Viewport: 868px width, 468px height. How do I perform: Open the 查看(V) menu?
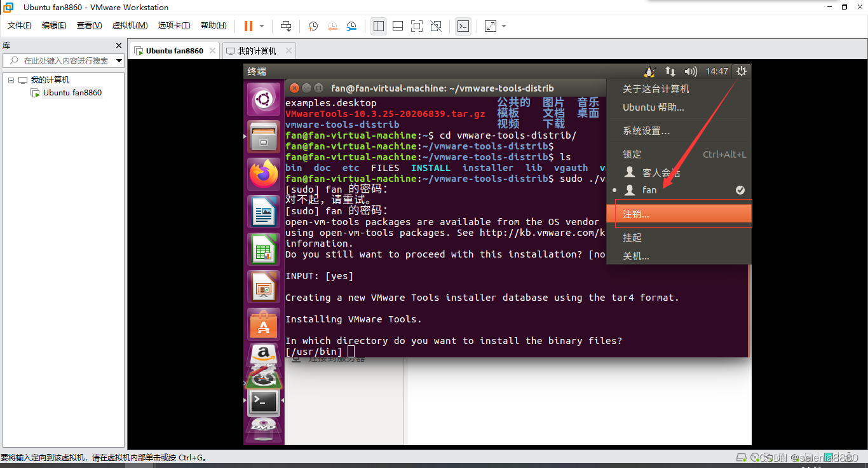[89, 25]
